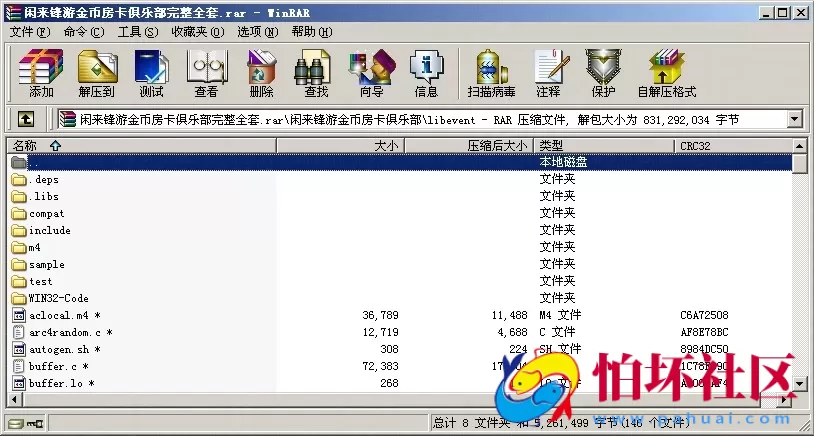Sort by Packed Size (压缩后大小) header
Image resolution: width=814 pixels, height=436 pixels.
pyautogui.click(x=469, y=146)
